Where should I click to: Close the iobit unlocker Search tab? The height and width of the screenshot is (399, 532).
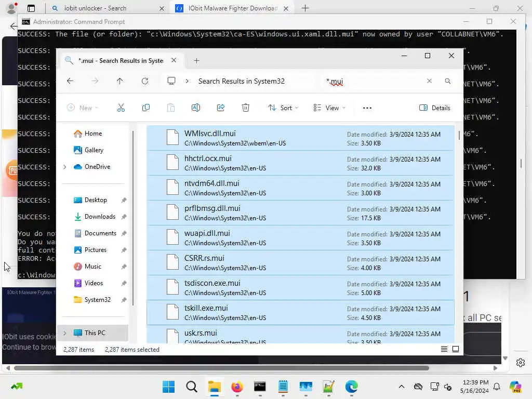pyautogui.click(x=162, y=8)
